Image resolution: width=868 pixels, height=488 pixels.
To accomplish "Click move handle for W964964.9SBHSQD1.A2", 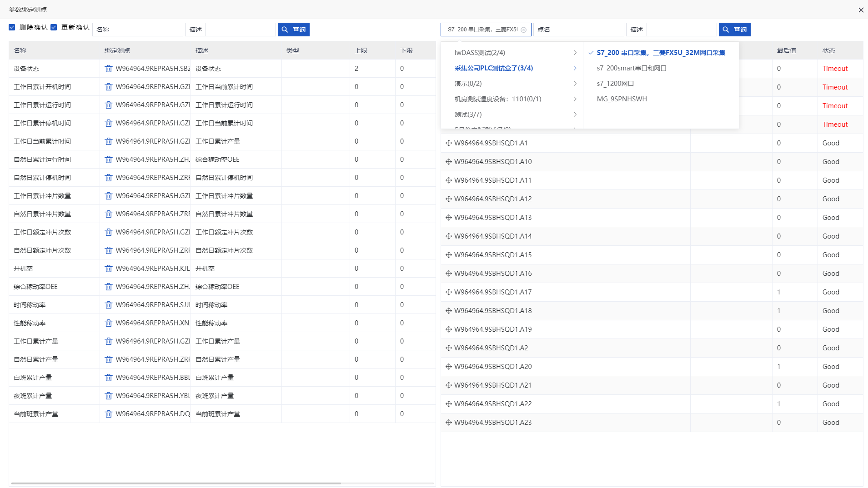I will 449,348.
